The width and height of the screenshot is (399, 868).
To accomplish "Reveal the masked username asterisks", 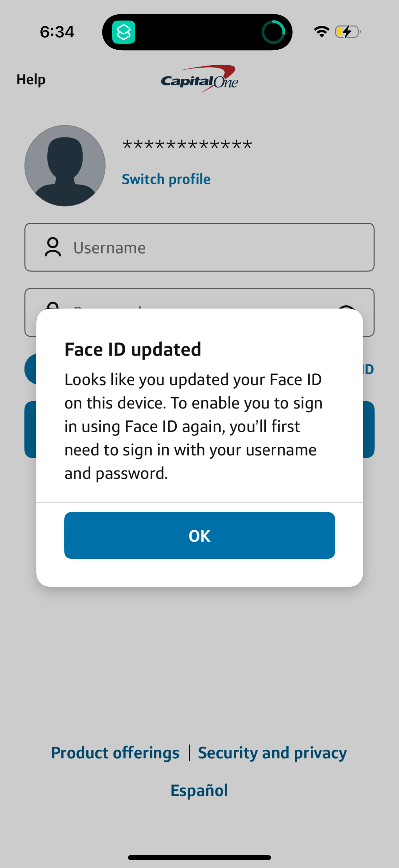I will (x=187, y=145).
